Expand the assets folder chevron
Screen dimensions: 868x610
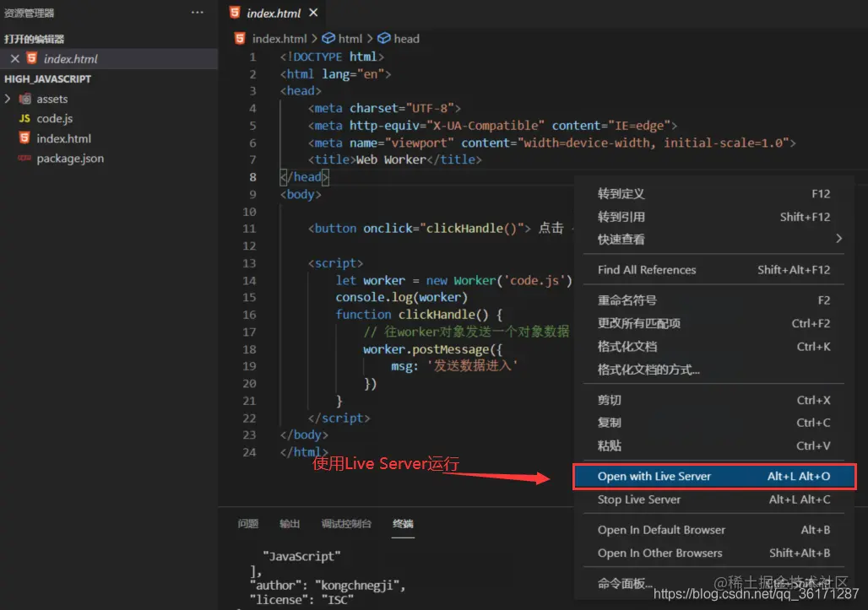8,99
